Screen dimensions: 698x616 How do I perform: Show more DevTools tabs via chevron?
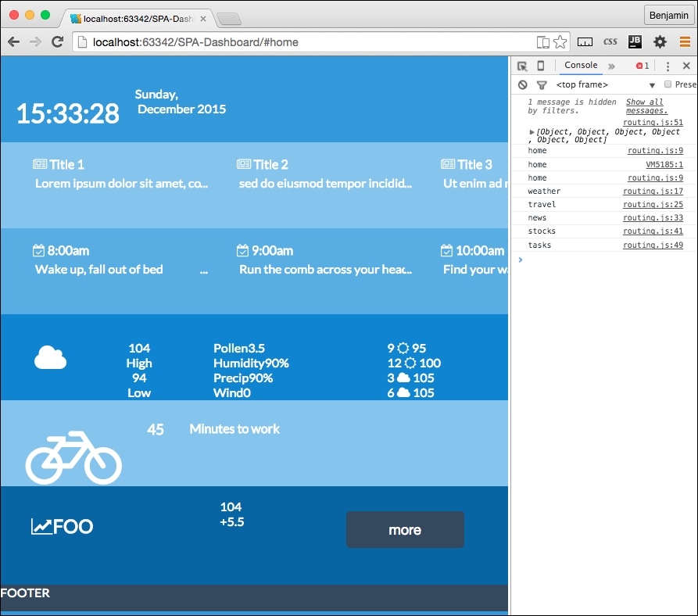tap(612, 66)
